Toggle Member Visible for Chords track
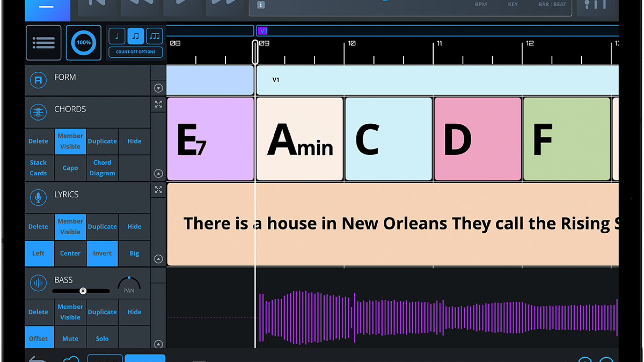Screen dimensions: 644x362 (x=70, y=141)
